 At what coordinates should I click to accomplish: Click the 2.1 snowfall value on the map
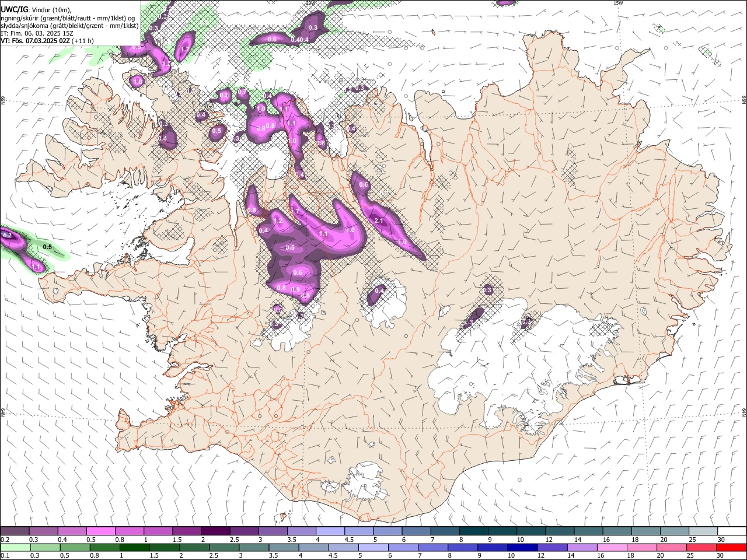[x=378, y=220]
